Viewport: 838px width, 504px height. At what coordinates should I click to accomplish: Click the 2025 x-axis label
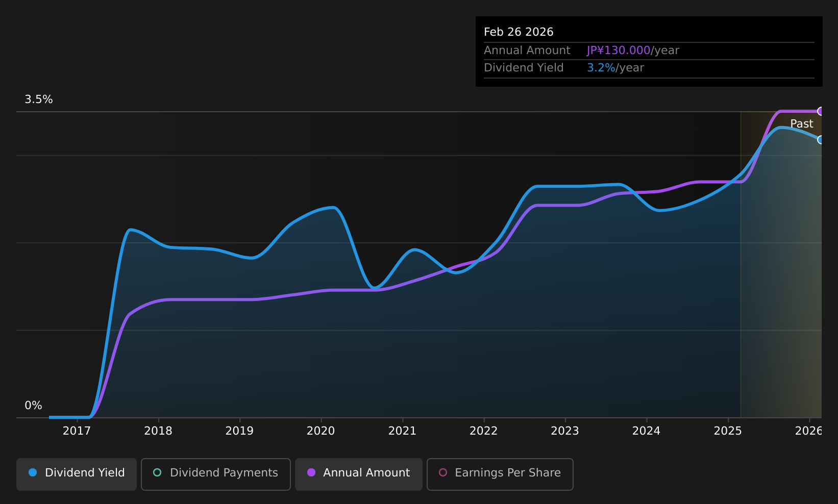(x=728, y=431)
